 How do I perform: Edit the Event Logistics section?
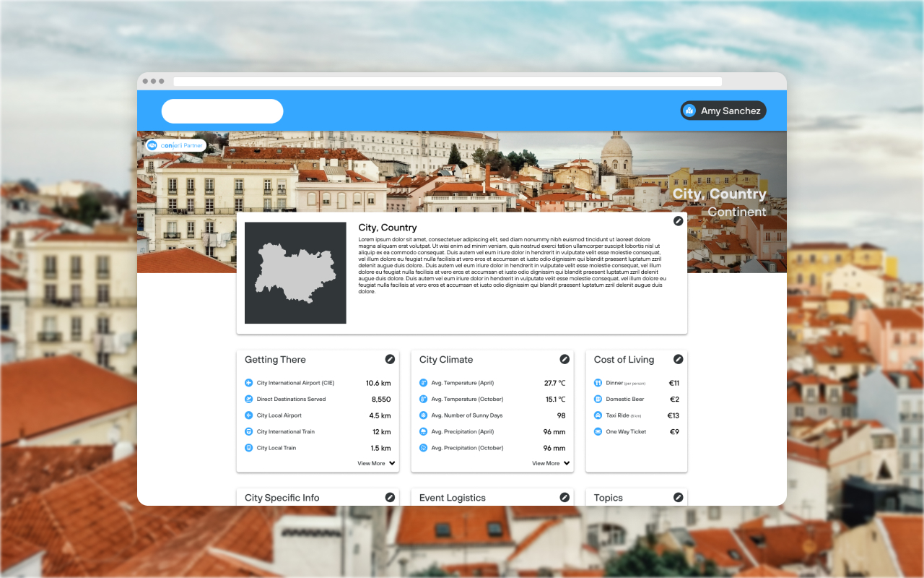pyautogui.click(x=565, y=497)
